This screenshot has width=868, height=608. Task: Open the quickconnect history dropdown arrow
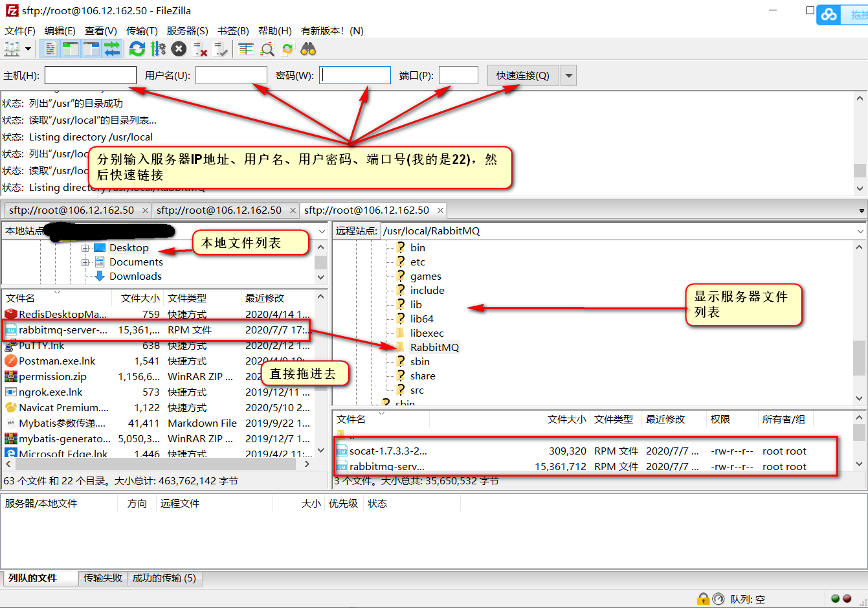click(568, 75)
